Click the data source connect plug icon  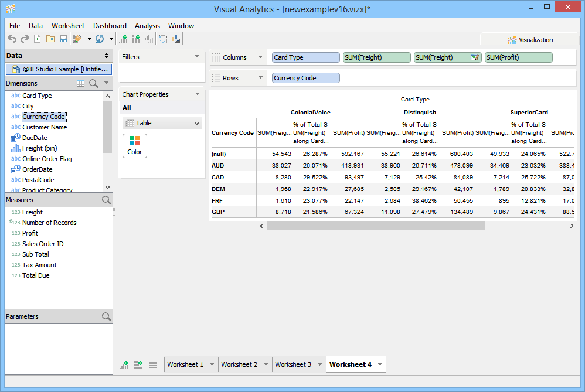coord(77,39)
